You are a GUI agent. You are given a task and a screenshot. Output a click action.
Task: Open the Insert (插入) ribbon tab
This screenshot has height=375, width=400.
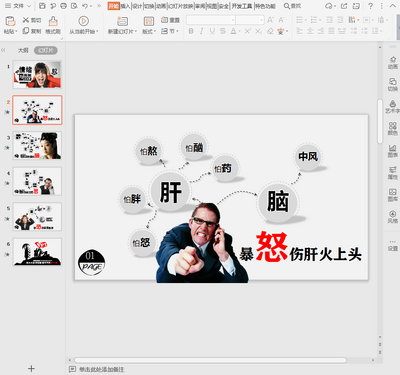[x=125, y=6]
